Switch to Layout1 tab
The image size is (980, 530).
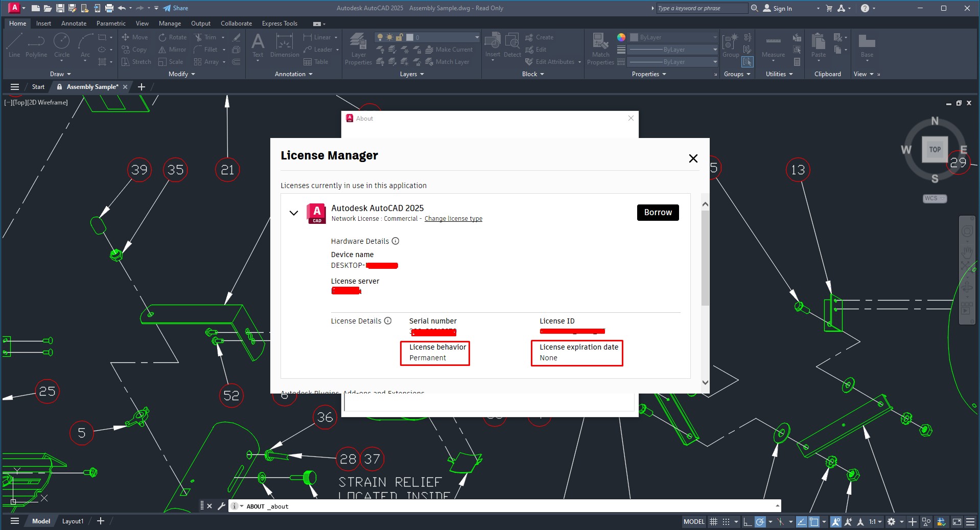coord(73,521)
